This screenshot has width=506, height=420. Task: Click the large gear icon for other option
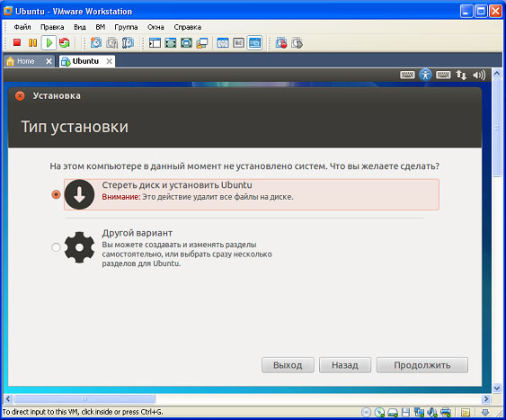[x=79, y=247]
